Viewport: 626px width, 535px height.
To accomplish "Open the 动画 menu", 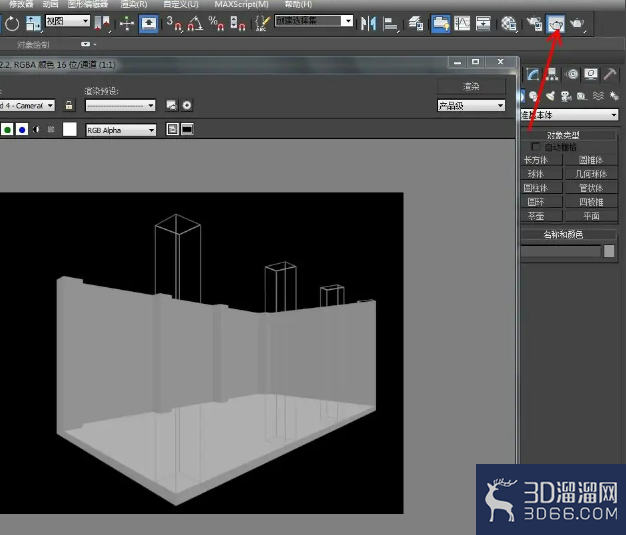I will (x=50, y=4).
